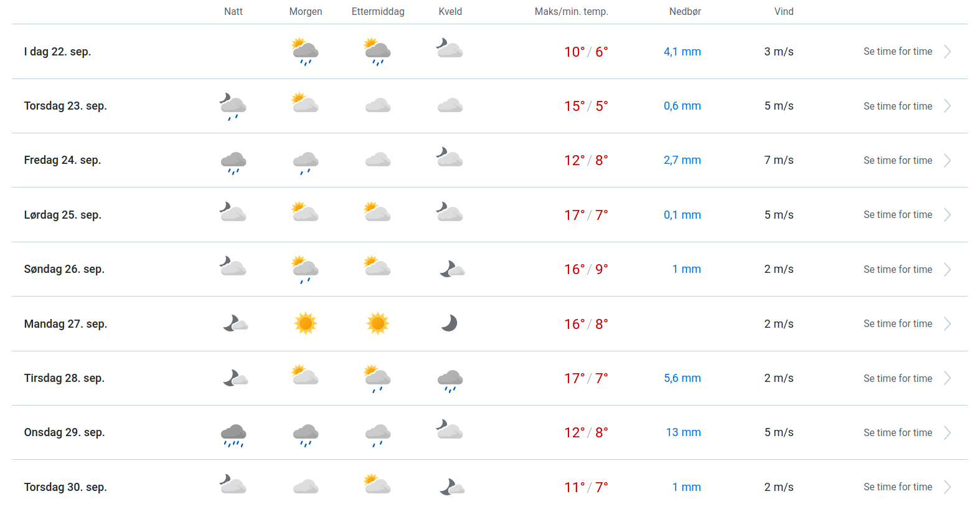Click Søndag 26. sep. morning shower icon
Viewport: 980px width, 514px height.
[306, 269]
